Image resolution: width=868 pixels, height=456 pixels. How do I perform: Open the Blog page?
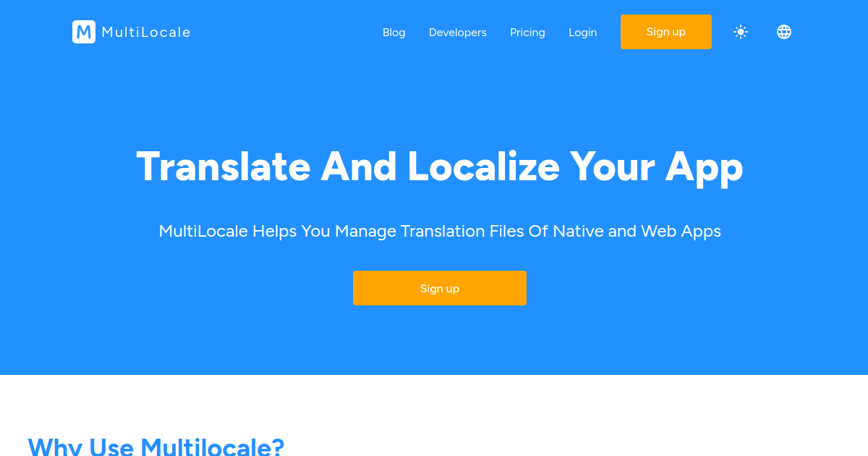394,33
